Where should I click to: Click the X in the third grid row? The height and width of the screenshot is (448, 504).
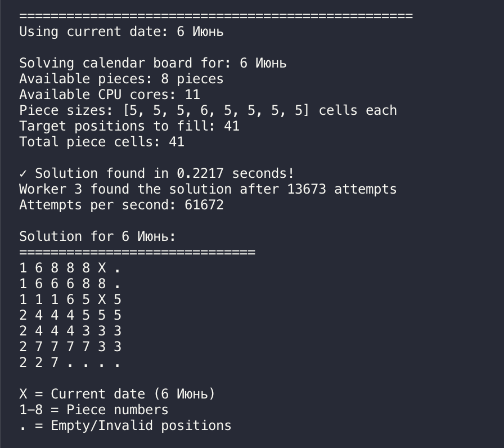[102, 299]
